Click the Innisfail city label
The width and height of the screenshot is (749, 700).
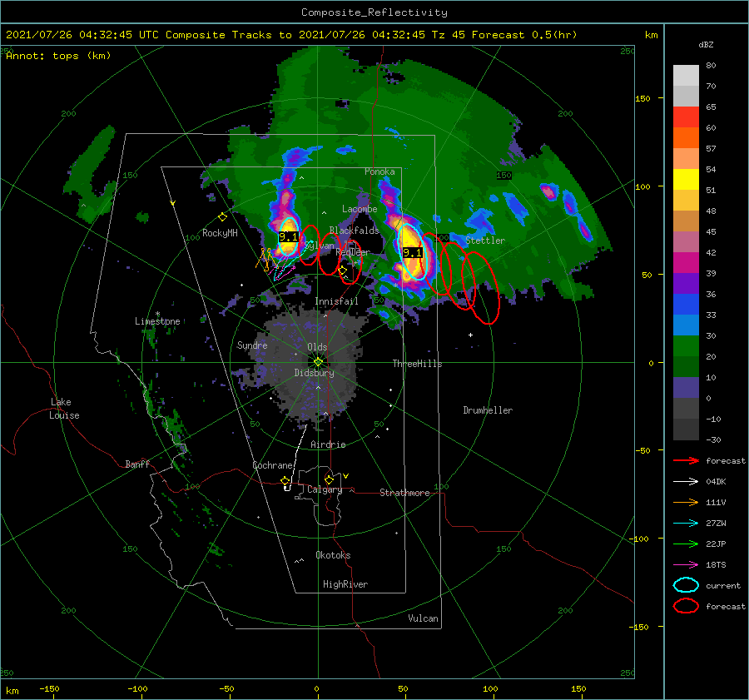pyautogui.click(x=336, y=301)
